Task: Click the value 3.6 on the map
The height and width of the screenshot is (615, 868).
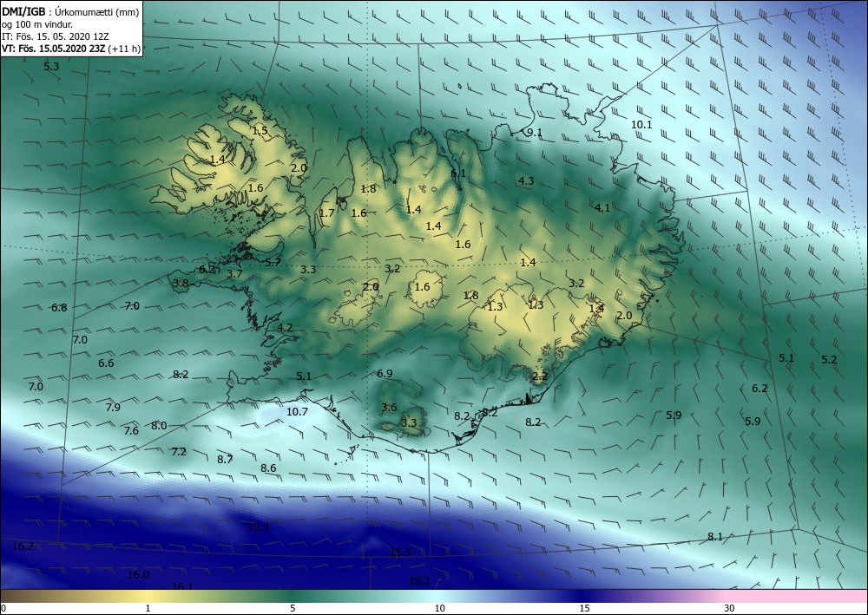Action: tap(389, 408)
